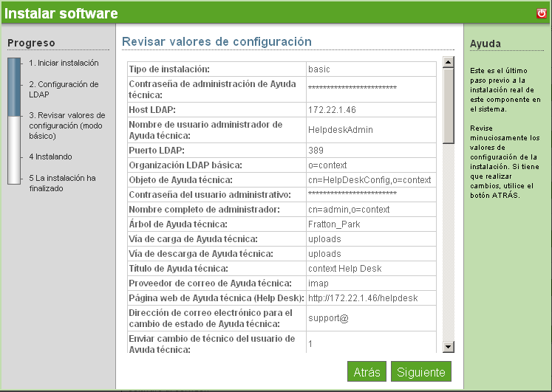
Task: Click the Fratton_Park tree value
Action: [334, 224]
